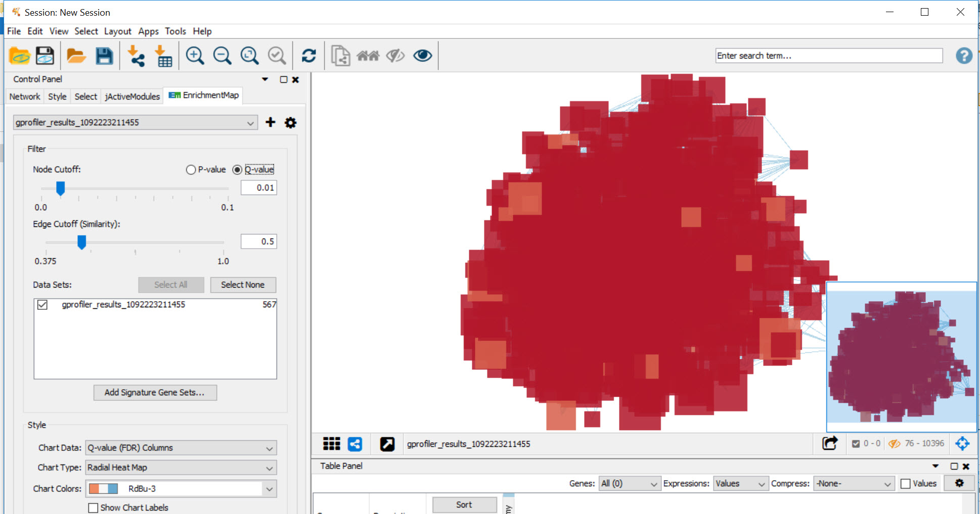
Task: Show all hidden nodes with the eye icon
Action: point(423,56)
